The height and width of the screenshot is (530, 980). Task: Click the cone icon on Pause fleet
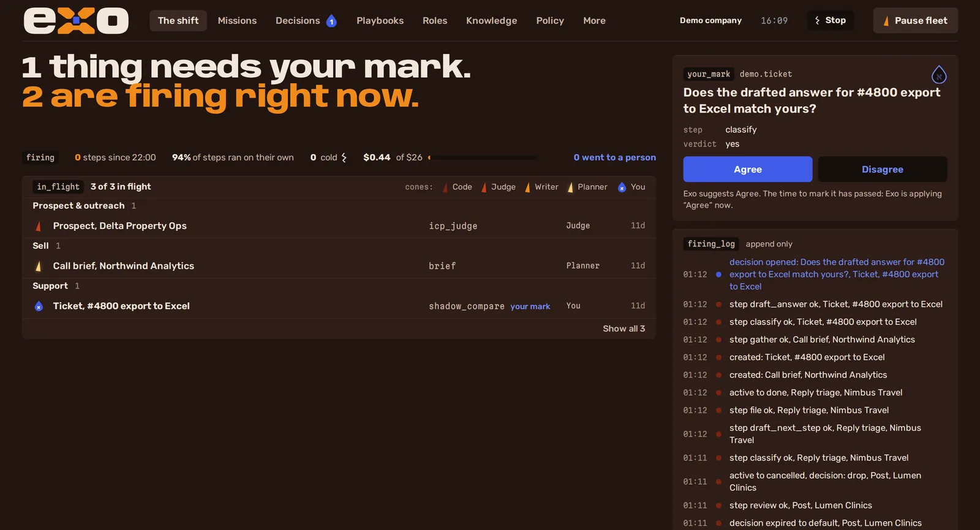pos(886,21)
